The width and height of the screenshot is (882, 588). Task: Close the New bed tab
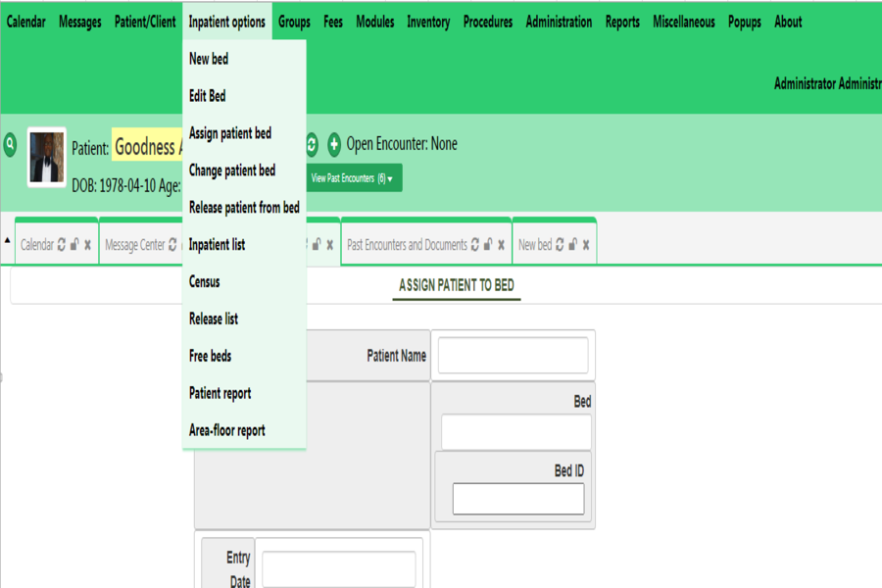point(586,245)
